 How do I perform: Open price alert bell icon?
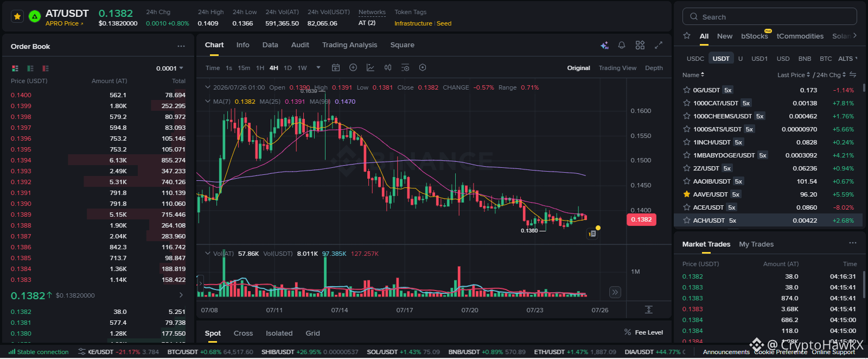click(622, 45)
